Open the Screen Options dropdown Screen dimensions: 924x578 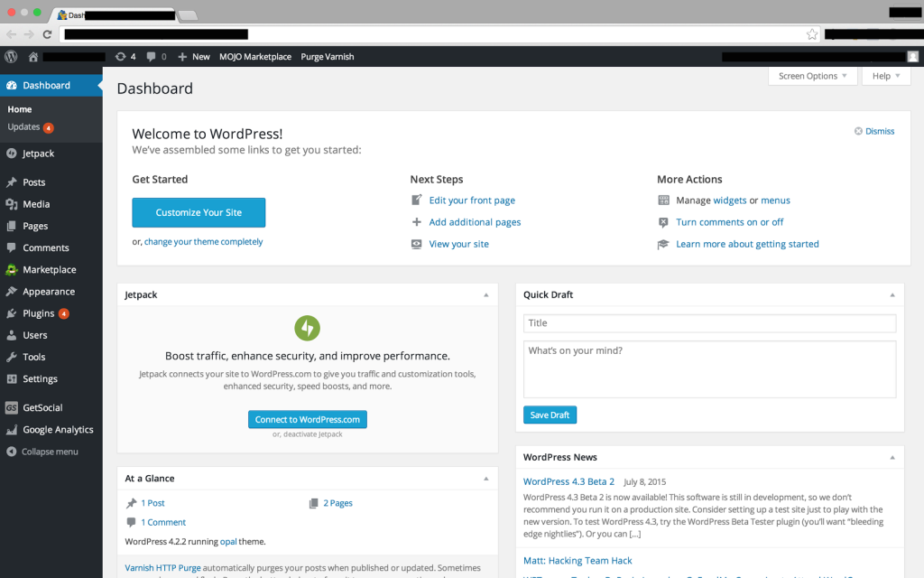pos(811,76)
